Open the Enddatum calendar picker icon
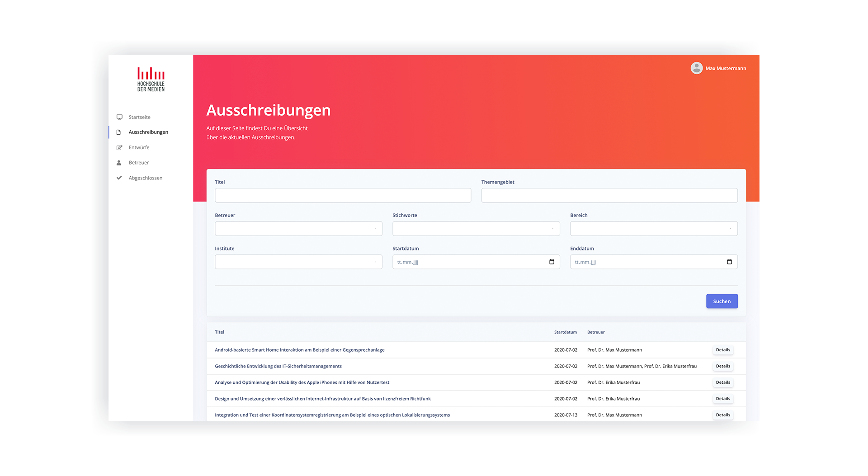This screenshot has width=868, height=476. click(x=729, y=262)
